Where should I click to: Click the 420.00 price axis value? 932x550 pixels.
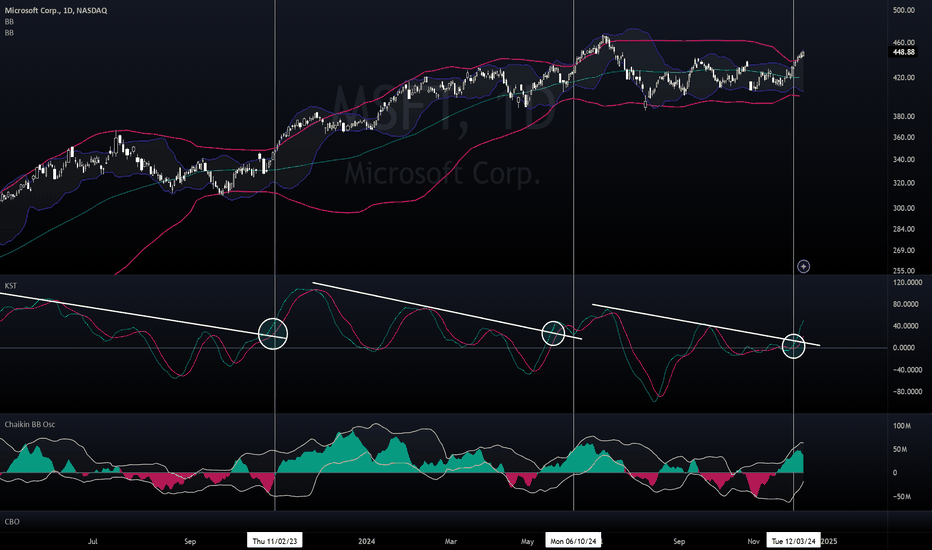pyautogui.click(x=903, y=77)
